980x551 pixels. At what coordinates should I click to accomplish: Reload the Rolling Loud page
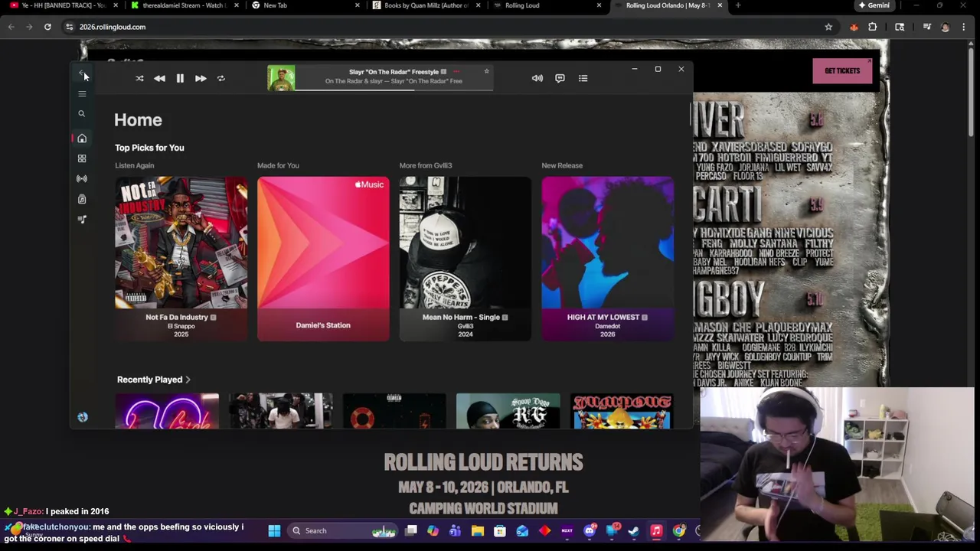[47, 27]
